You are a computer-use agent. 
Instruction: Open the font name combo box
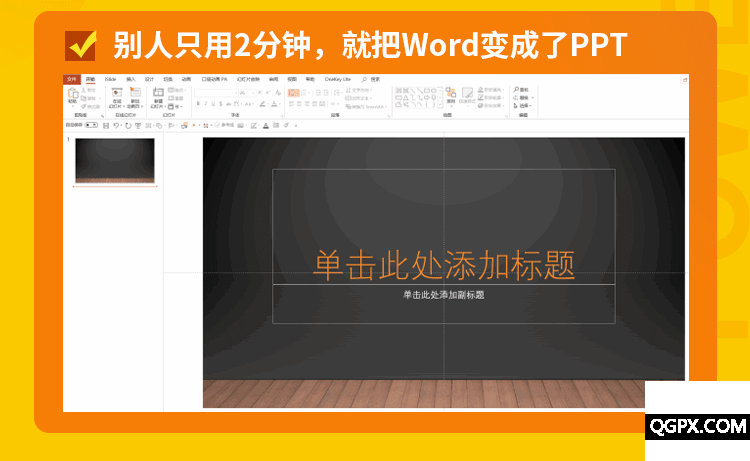coord(216,93)
